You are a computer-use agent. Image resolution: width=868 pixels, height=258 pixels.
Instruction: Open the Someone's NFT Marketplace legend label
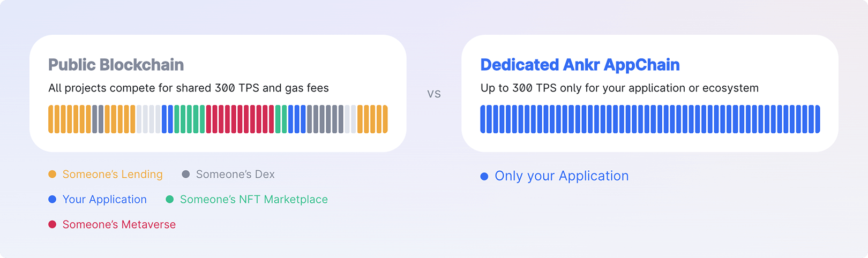(x=254, y=199)
